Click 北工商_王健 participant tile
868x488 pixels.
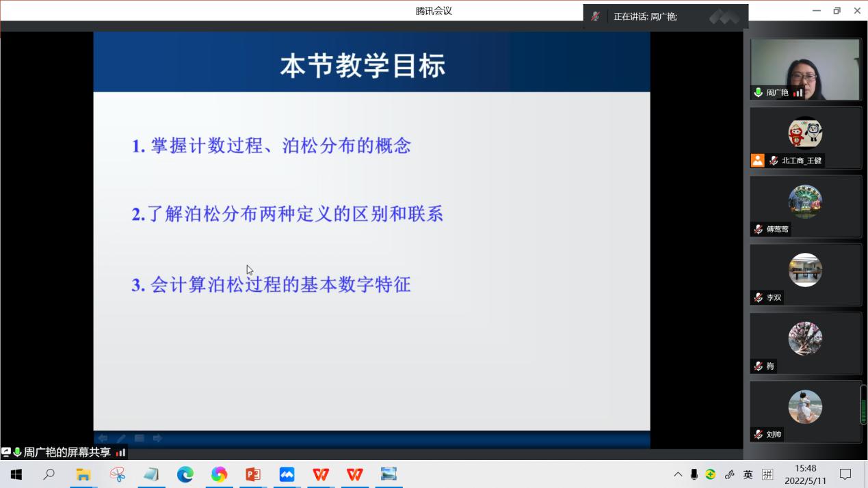[x=805, y=137]
